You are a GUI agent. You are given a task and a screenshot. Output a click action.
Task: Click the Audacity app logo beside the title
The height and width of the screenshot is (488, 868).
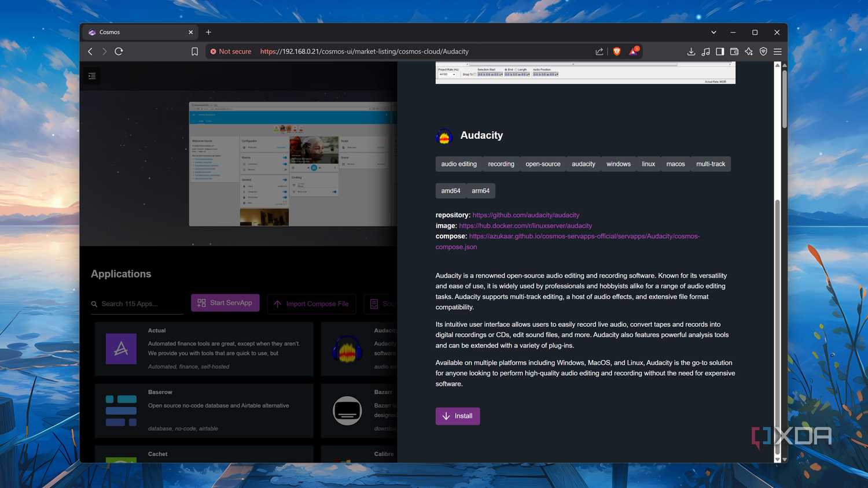444,136
